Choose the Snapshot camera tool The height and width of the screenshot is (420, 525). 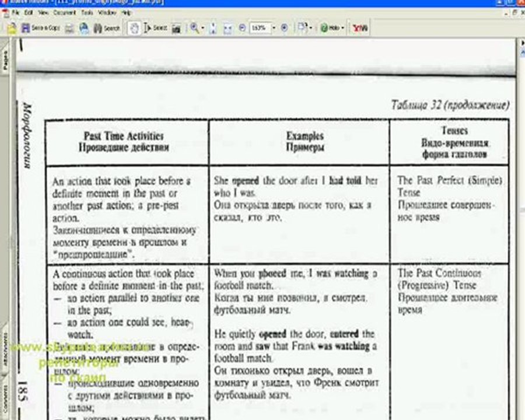(x=176, y=29)
